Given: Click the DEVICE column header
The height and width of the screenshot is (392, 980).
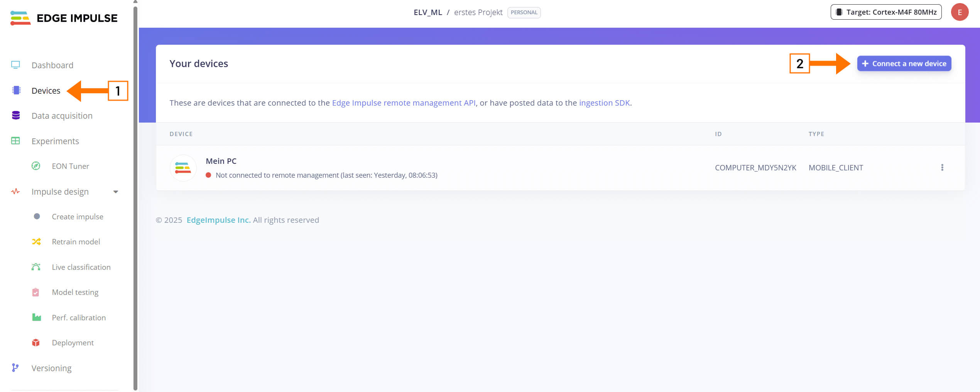Looking at the screenshot, I should 181,134.
